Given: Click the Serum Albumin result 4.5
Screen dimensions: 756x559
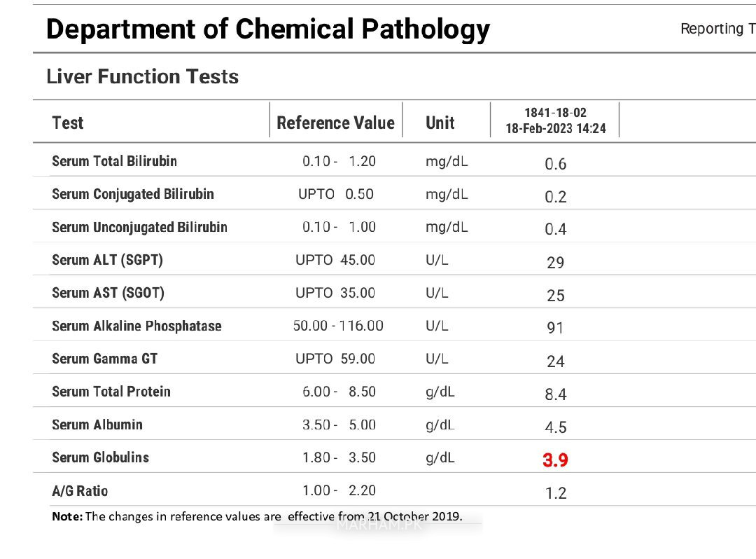Looking at the screenshot, I should tap(555, 427).
